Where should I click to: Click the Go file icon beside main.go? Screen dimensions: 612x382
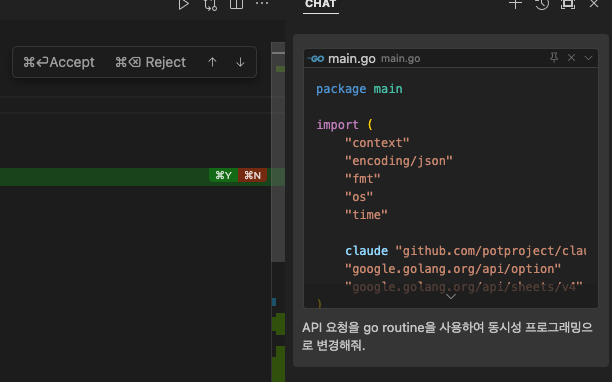point(316,59)
